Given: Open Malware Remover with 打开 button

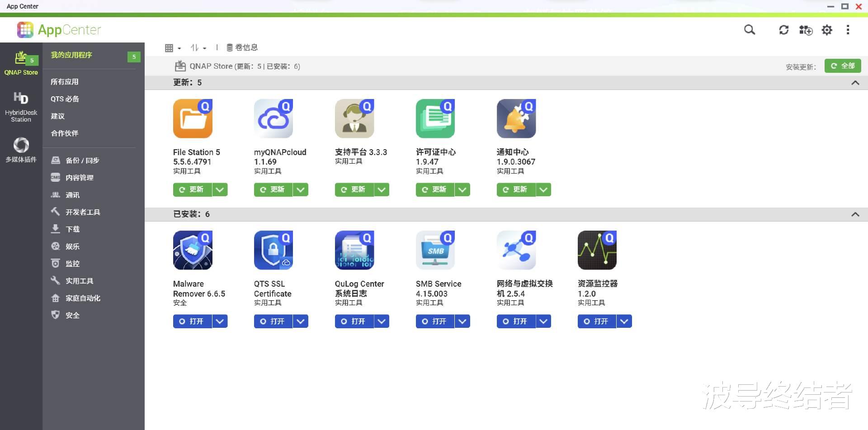Looking at the screenshot, I should point(193,321).
